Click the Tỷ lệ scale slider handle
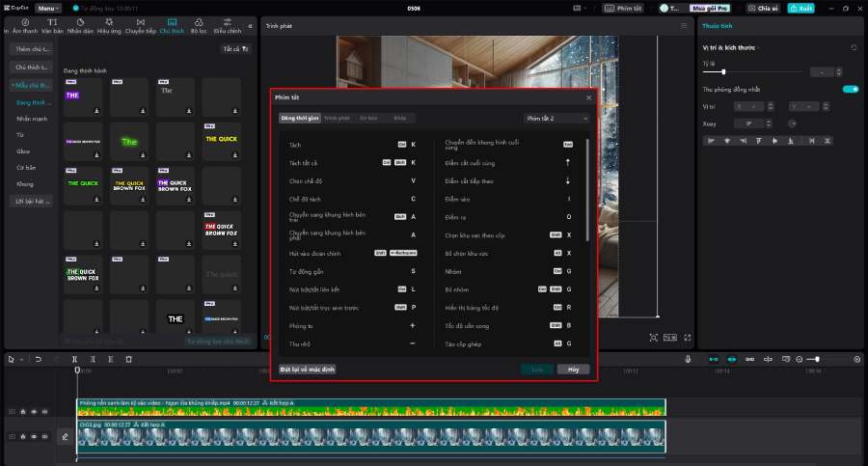This screenshot has height=466, width=868. pyautogui.click(x=723, y=72)
